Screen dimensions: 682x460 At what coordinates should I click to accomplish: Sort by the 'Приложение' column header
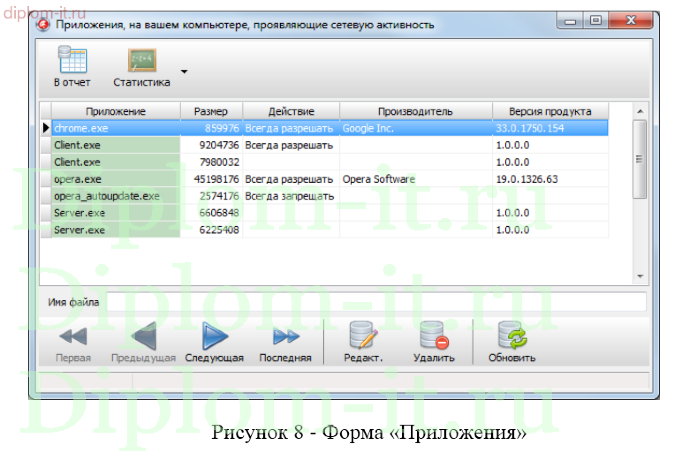click(x=115, y=111)
